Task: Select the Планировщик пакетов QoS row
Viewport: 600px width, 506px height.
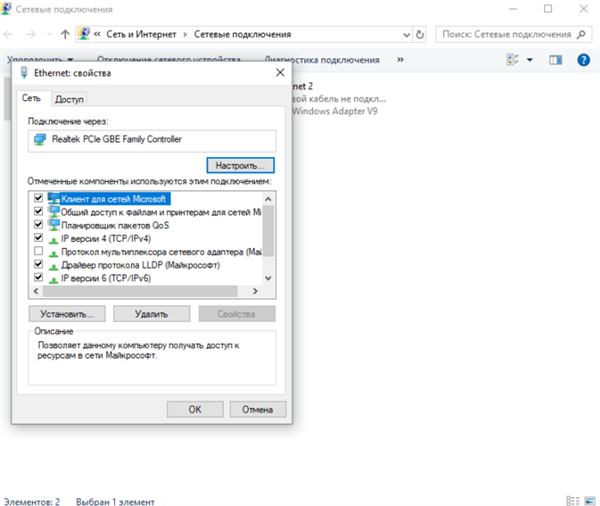Action: coord(115,225)
